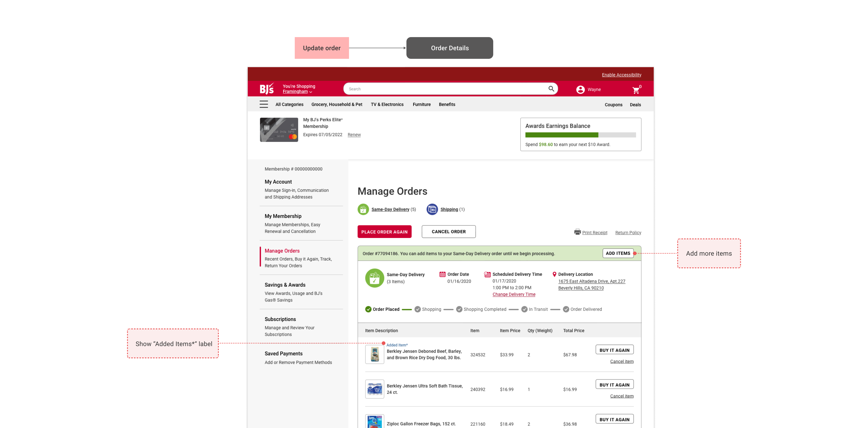Go to Coupons
This screenshot has height=428, width=868.
point(613,105)
